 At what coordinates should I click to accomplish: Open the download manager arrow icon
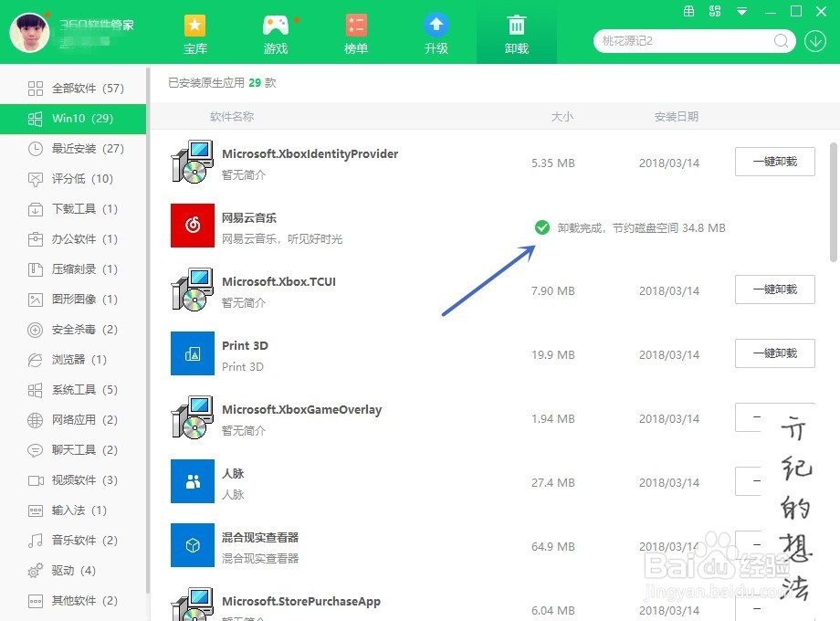(814, 41)
